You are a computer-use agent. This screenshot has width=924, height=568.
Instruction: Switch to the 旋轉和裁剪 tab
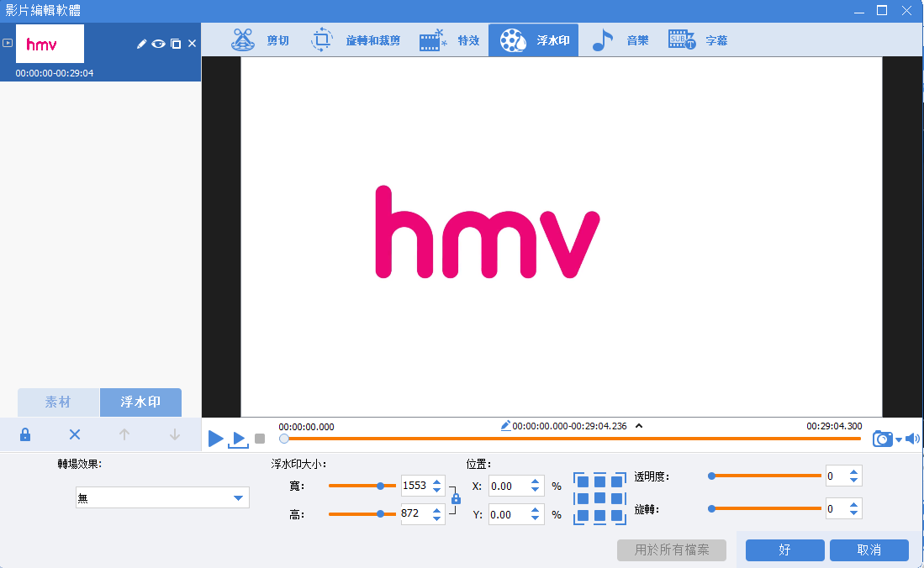click(x=356, y=40)
